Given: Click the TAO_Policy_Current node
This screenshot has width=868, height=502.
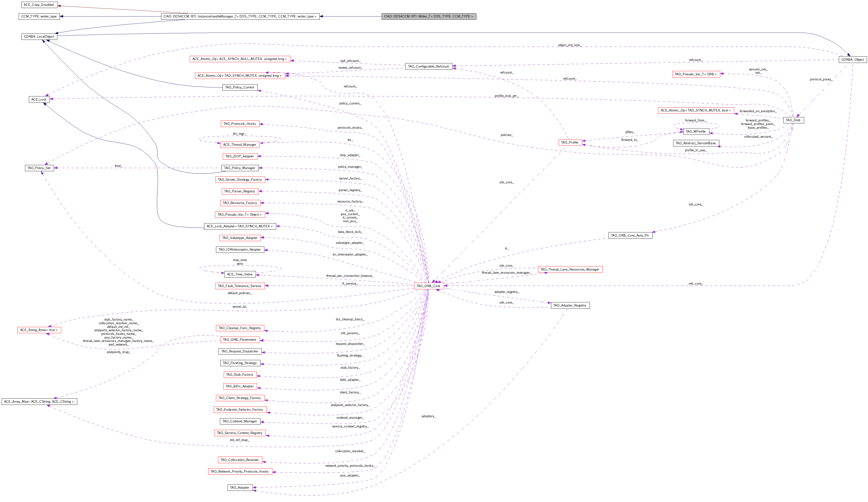Looking at the screenshot, I should click(x=240, y=87).
